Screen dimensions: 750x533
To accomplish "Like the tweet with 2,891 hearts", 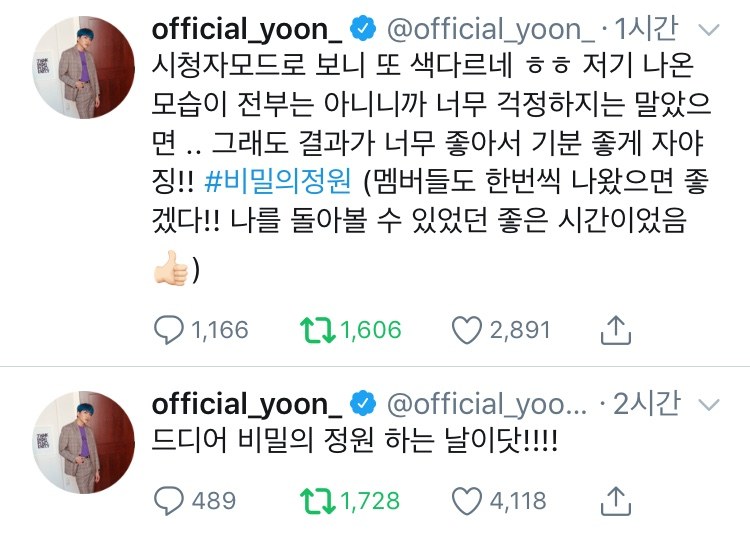I will pos(467,330).
